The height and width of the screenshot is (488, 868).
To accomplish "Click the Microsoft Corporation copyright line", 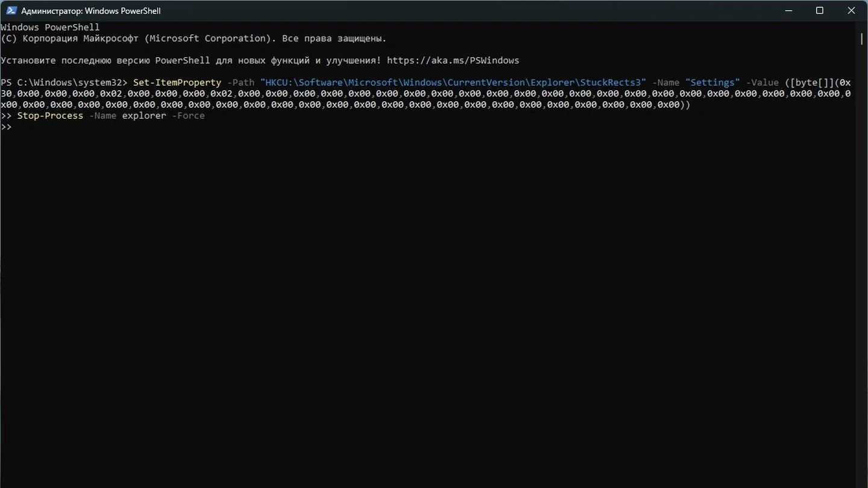I will pos(193,39).
